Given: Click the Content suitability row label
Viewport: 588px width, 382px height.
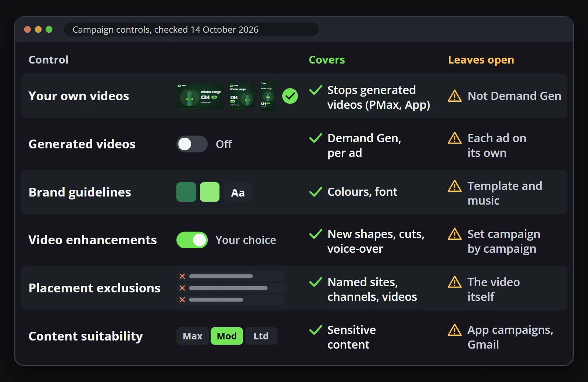Looking at the screenshot, I should [86, 336].
